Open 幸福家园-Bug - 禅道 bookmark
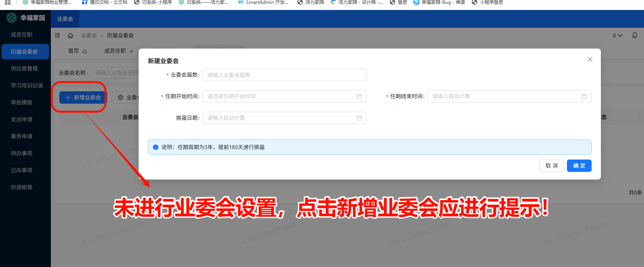 point(439,2)
